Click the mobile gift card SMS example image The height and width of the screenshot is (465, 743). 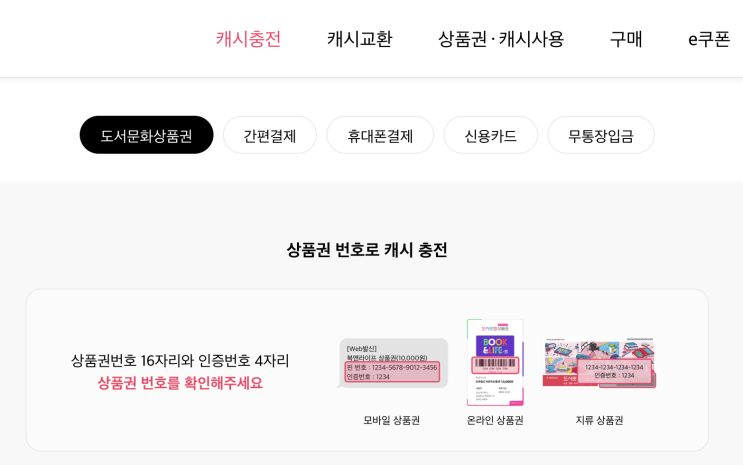(x=392, y=363)
